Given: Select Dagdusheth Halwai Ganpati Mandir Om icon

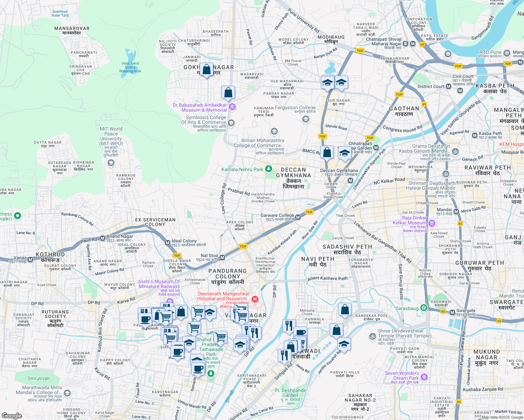Looking at the screenshot, I should pyautogui.click(x=446, y=174).
